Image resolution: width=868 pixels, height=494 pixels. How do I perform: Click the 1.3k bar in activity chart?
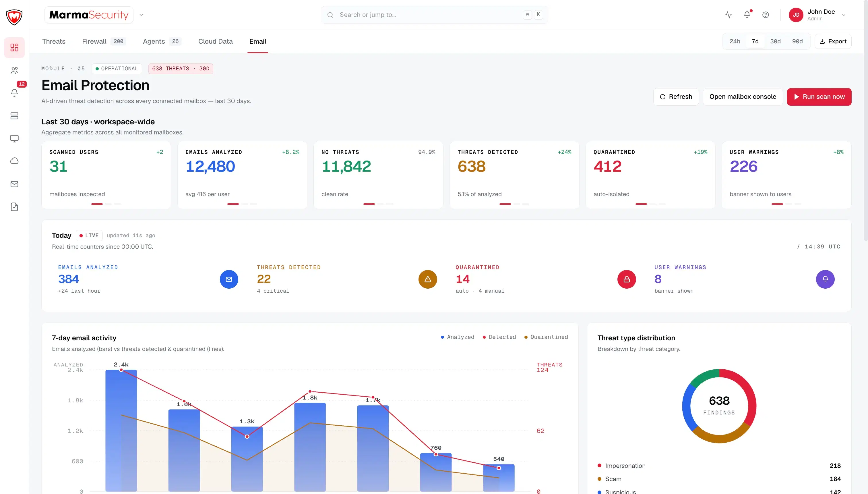coord(247,459)
